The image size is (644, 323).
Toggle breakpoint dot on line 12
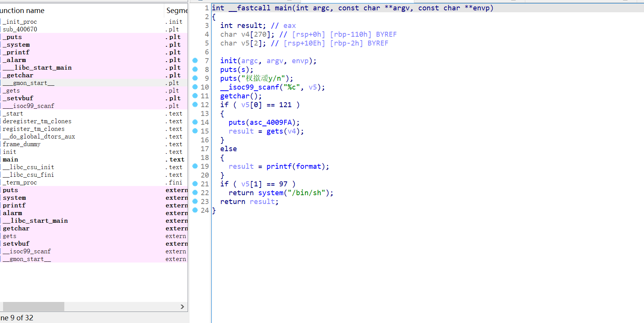(195, 104)
